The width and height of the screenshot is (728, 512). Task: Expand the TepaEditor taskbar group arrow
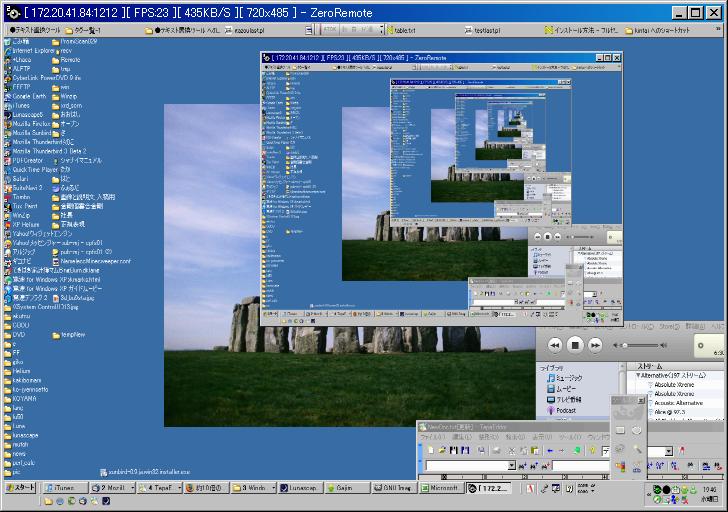pos(179,488)
